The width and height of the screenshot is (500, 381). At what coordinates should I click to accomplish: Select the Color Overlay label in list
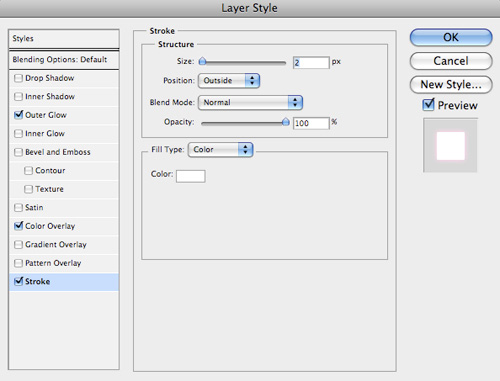pos(50,226)
